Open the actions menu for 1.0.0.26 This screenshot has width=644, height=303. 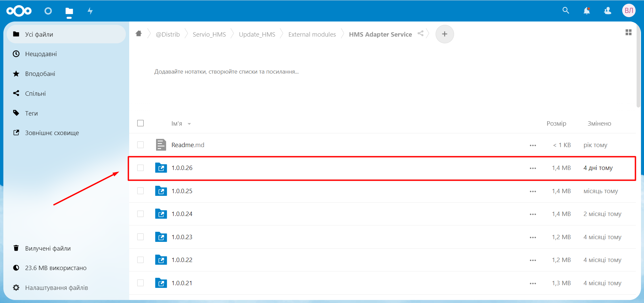533,168
